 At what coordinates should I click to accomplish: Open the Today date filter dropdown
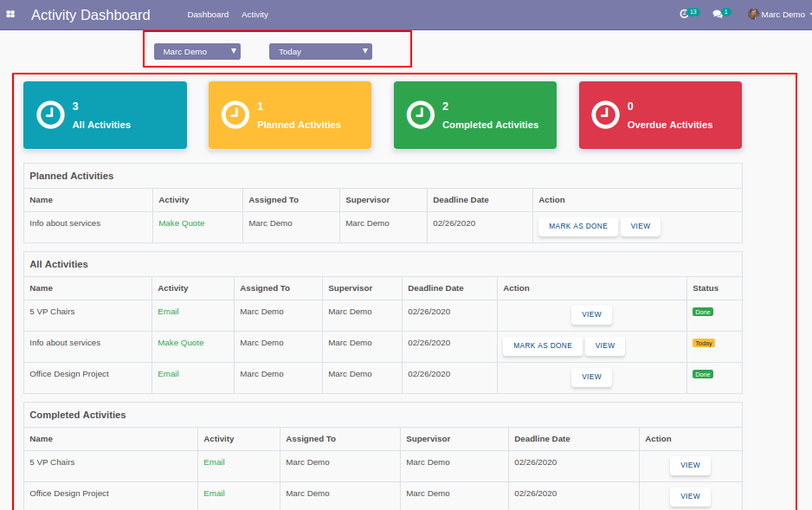[320, 51]
